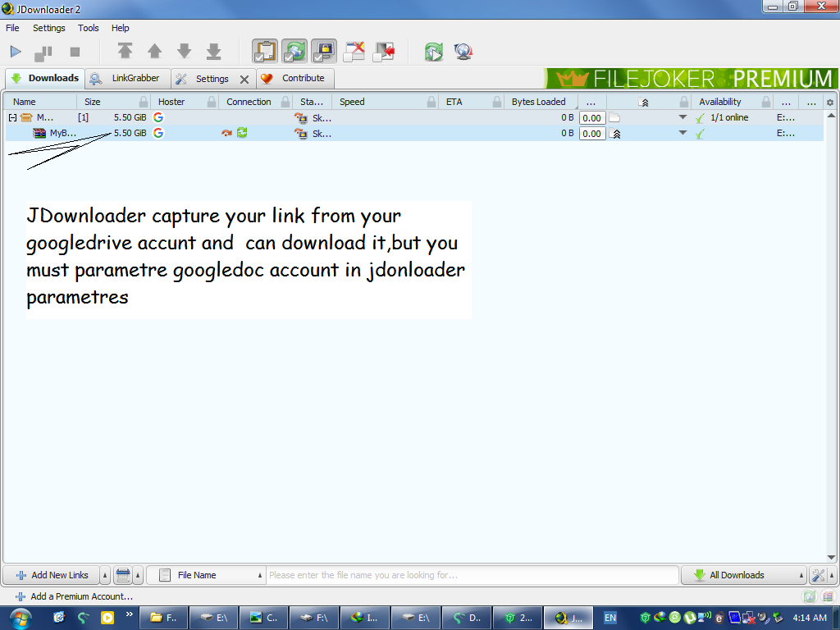Viewport: 840px width, 630px height.
Task: Click the Add New Links button
Action: point(52,575)
